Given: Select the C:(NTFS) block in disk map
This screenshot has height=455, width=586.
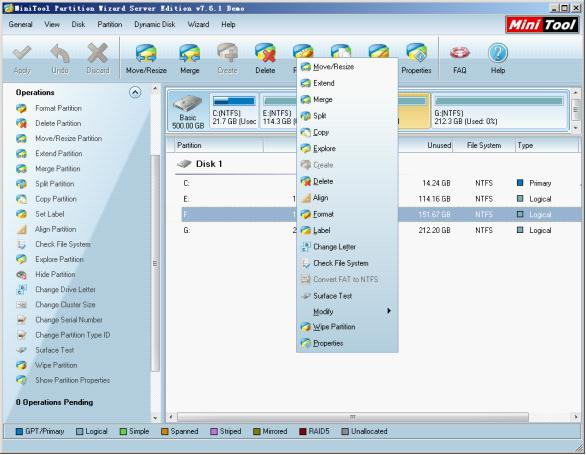Looking at the screenshot, I should point(234,111).
